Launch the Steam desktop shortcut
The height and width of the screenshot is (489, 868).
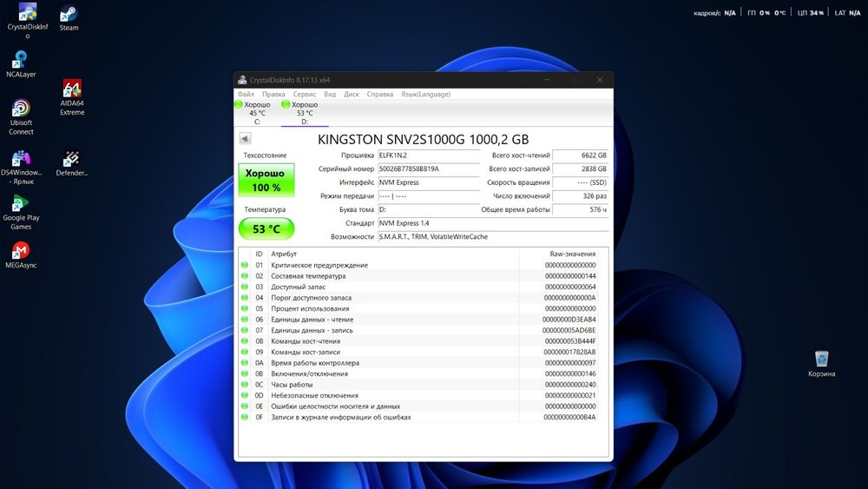point(69,17)
